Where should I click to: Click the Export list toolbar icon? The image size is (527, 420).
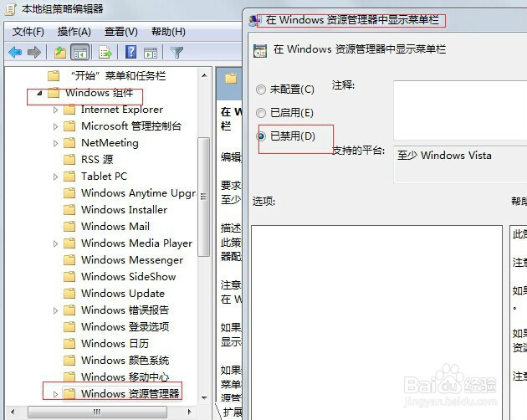tap(105, 53)
